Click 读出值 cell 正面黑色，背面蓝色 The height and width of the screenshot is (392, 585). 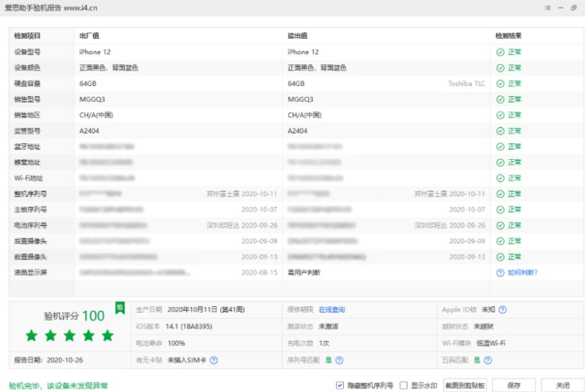click(x=317, y=68)
